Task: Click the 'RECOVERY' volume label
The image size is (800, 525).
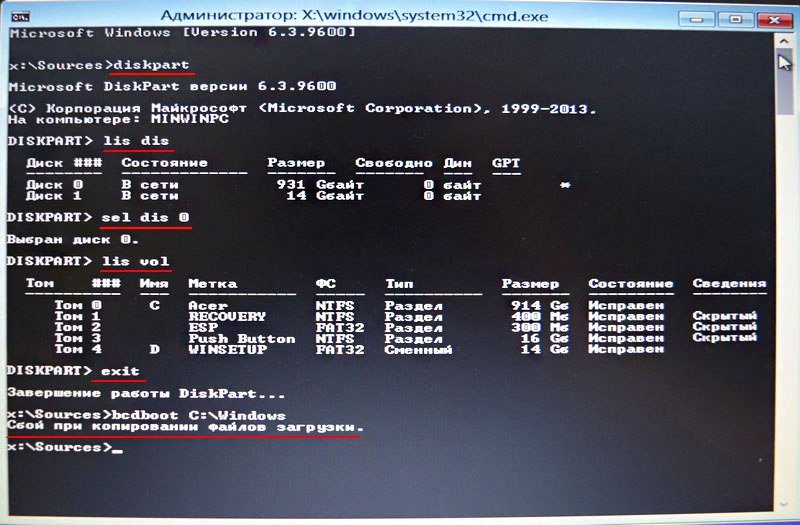Action: 227,316
